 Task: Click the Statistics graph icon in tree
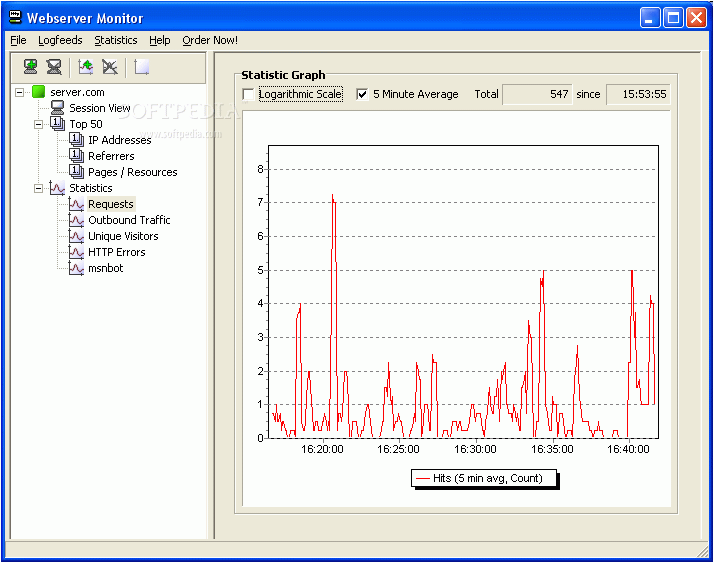57,188
